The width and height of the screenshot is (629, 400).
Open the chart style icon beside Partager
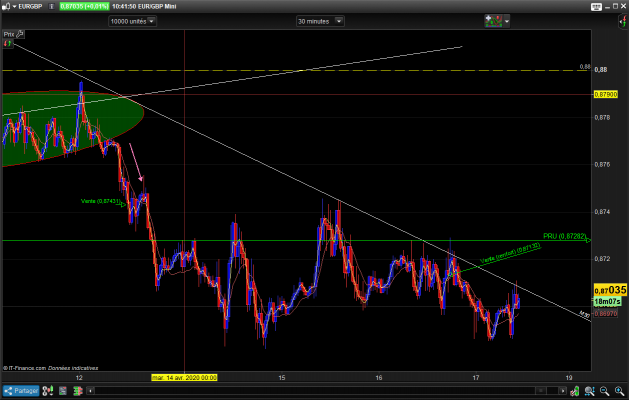click(x=48, y=390)
